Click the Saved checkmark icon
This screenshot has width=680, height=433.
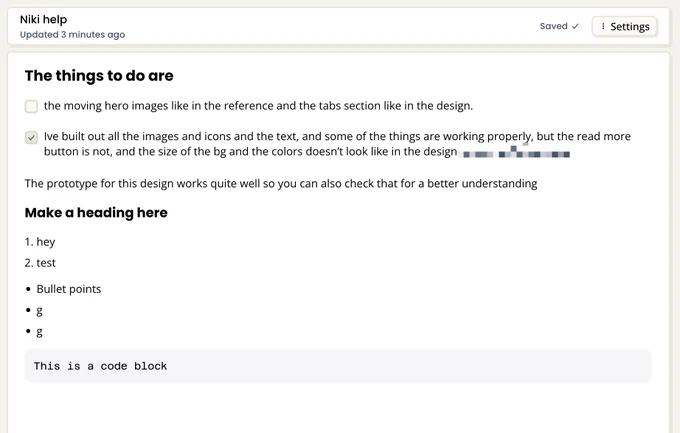[x=575, y=26]
